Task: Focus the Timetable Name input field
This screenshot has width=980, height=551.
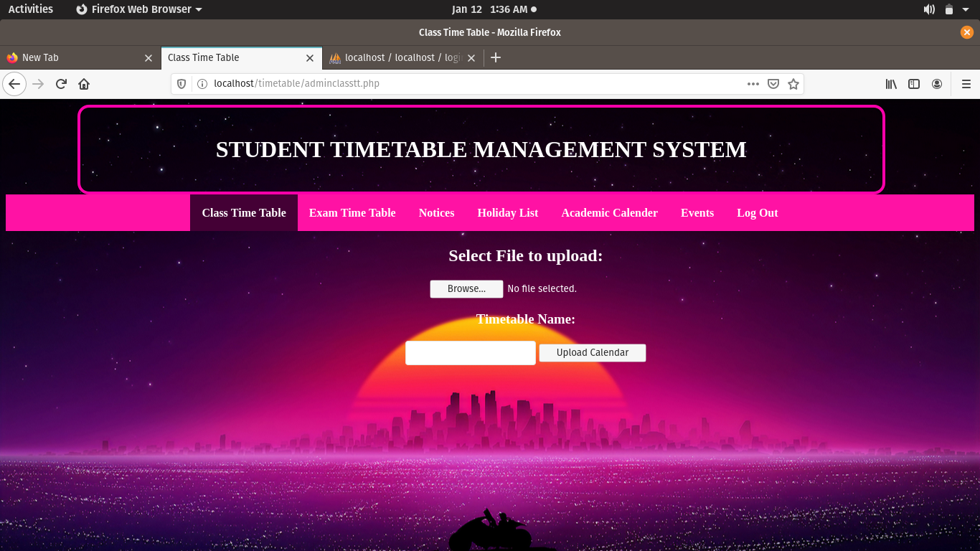Action: 471,353
